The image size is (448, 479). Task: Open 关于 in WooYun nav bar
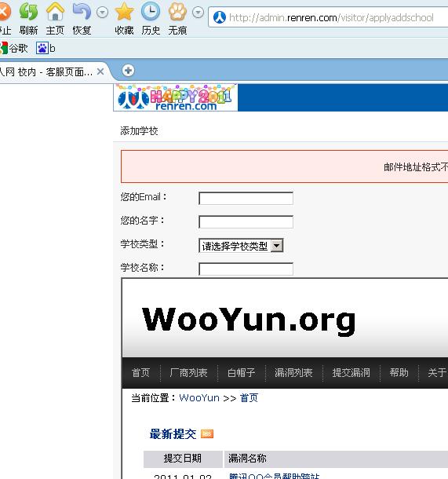[437, 372]
